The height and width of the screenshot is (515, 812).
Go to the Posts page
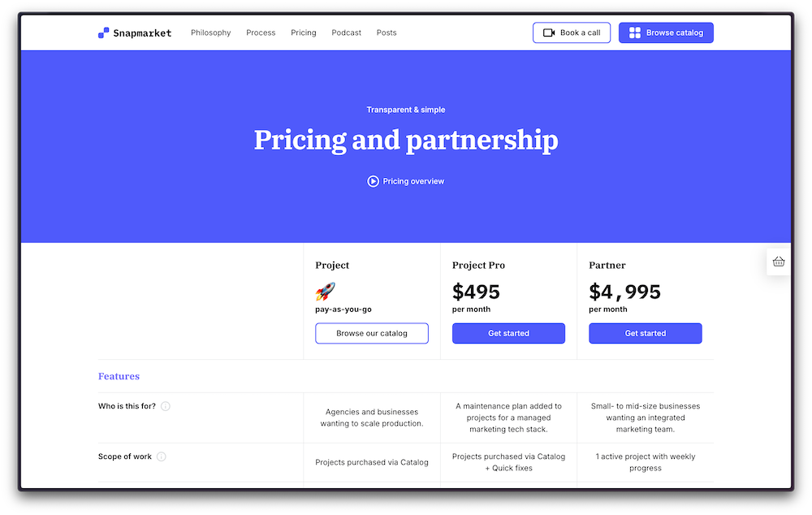[386, 32]
